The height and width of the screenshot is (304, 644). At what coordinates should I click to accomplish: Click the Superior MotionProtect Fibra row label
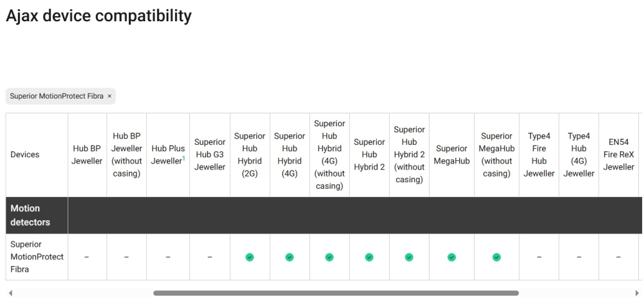point(37,257)
